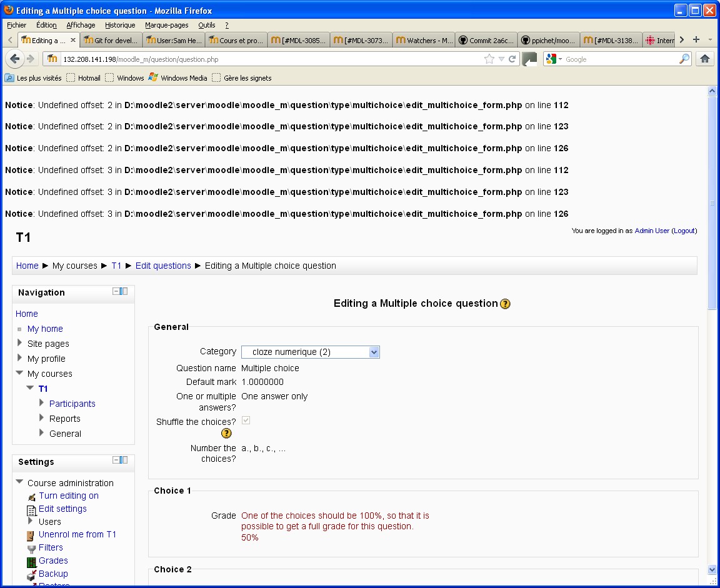
Task: Click the browser Back arrow button
Action: (x=15, y=59)
